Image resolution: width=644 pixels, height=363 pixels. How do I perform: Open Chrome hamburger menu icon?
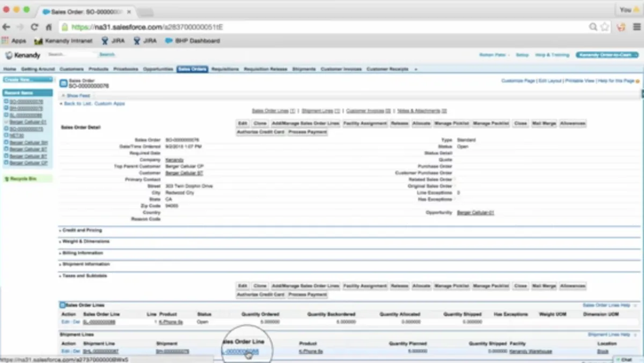point(636,27)
